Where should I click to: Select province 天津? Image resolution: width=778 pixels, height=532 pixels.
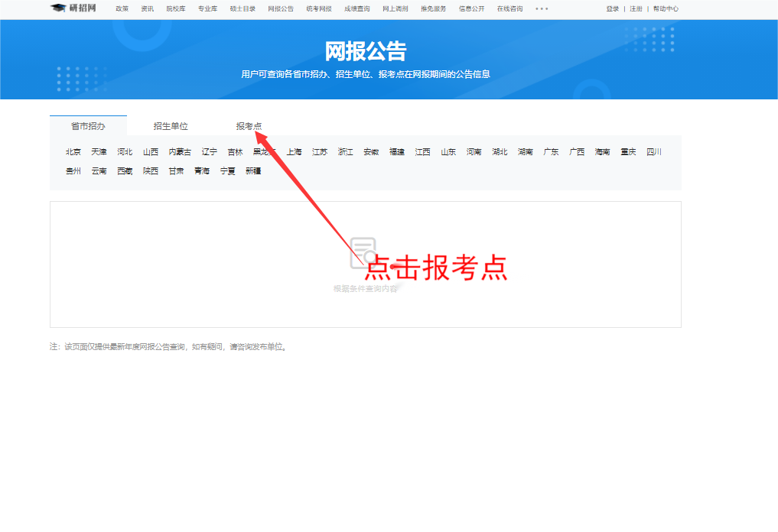click(99, 151)
